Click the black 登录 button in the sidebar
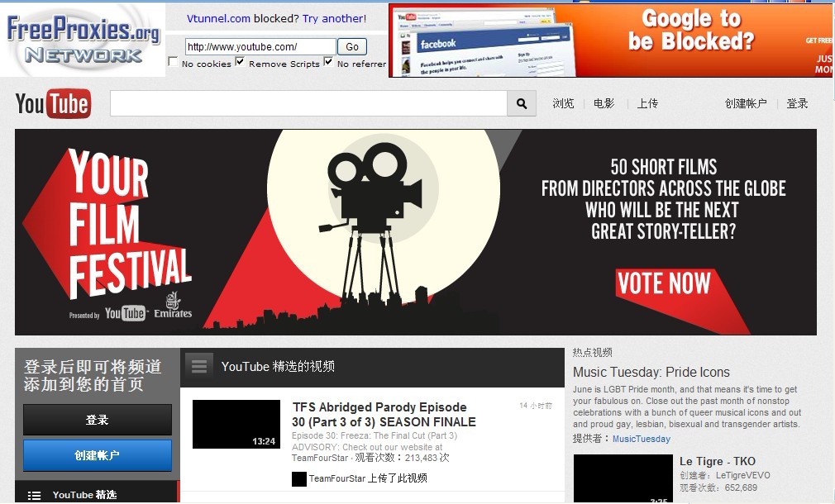 [98, 420]
